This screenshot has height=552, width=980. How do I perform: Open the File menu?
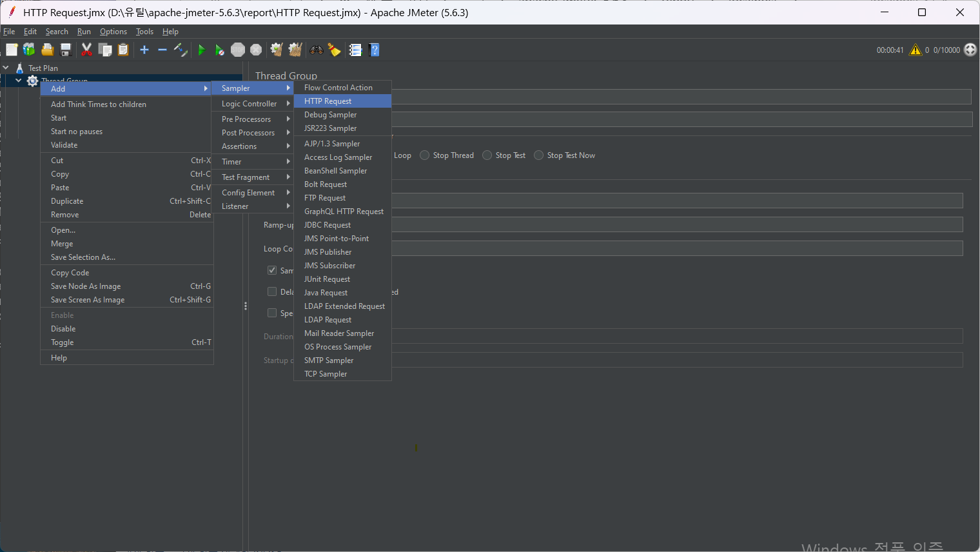point(9,32)
